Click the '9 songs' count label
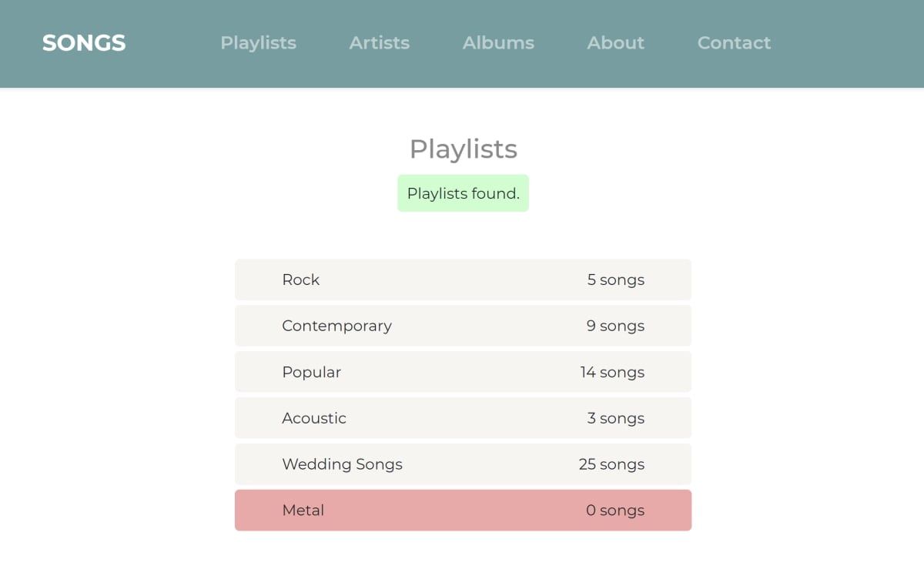The height and width of the screenshot is (569, 924). (615, 326)
